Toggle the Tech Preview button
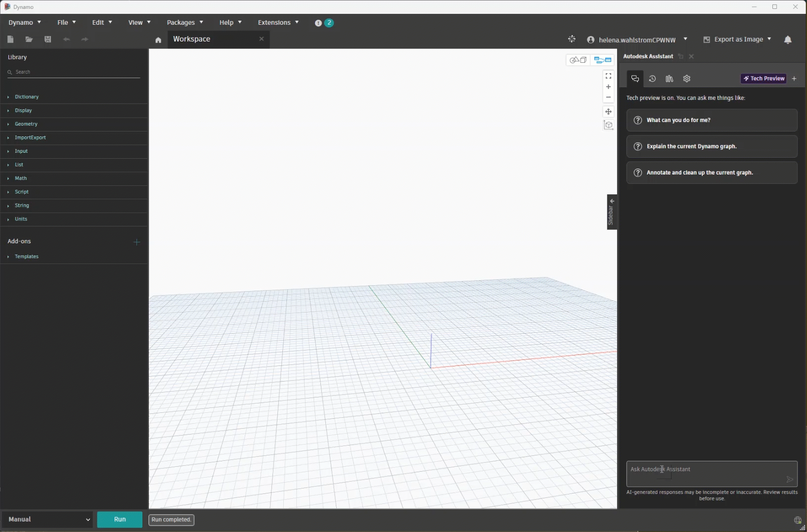Screen dimensions: 807x532 764,79
